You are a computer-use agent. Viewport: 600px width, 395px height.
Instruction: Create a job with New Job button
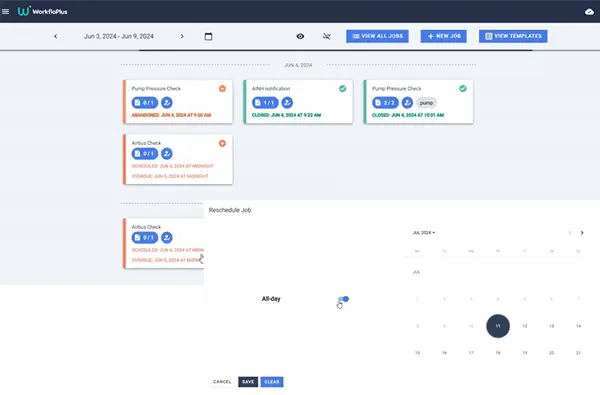[443, 36]
